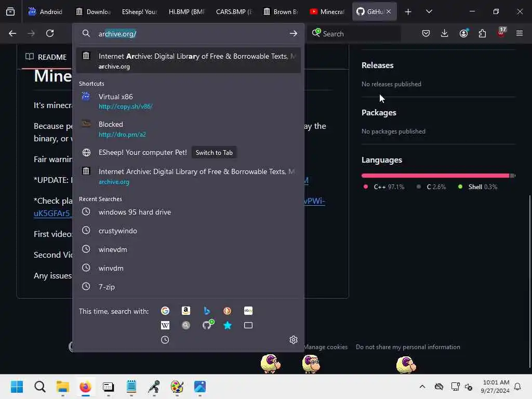Choose recent search winvdm
Image resolution: width=532 pixels, height=399 pixels.
tap(189, 268)
